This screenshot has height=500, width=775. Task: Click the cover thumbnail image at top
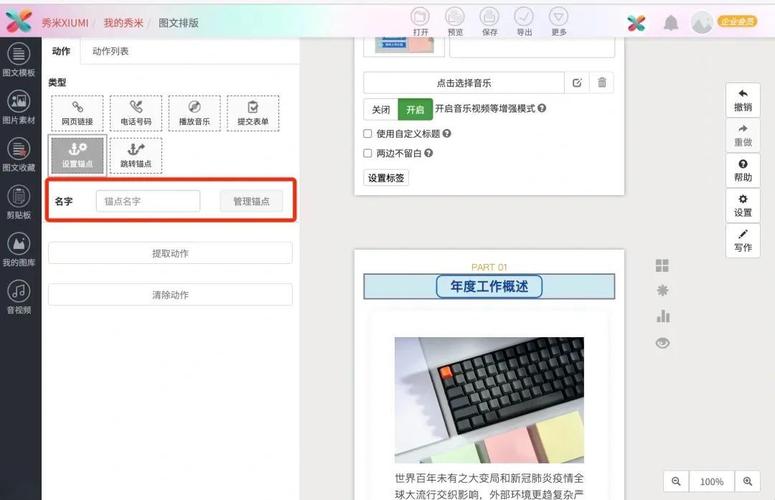(x=404, y=44)
